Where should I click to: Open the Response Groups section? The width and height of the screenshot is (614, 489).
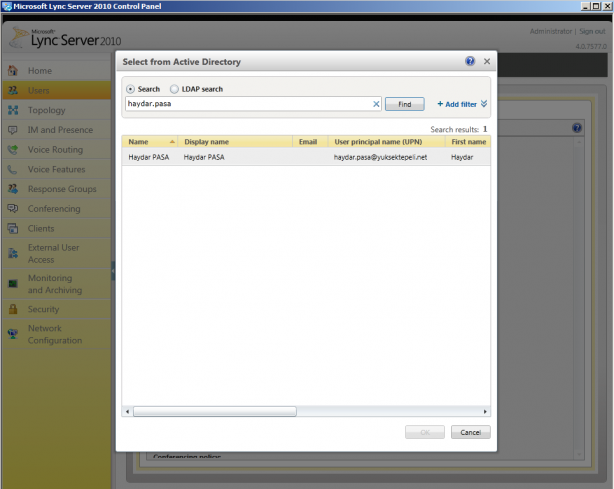click(56, 189)
